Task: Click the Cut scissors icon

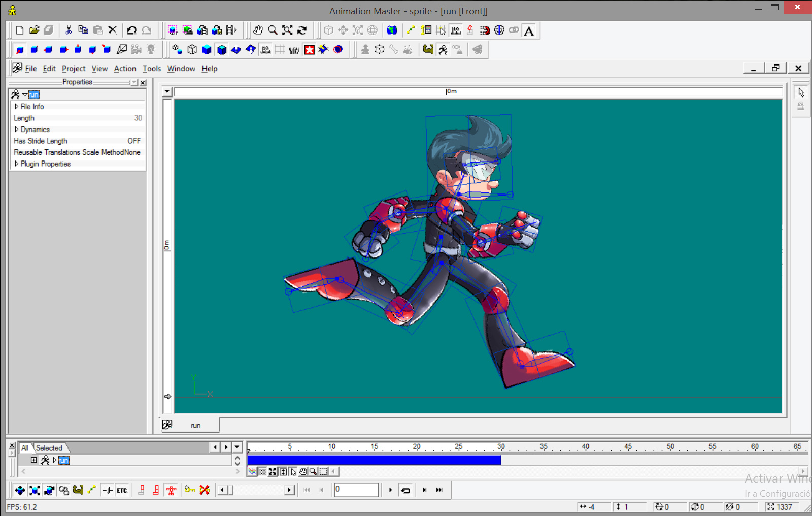Action: click(x=69, y=30)
